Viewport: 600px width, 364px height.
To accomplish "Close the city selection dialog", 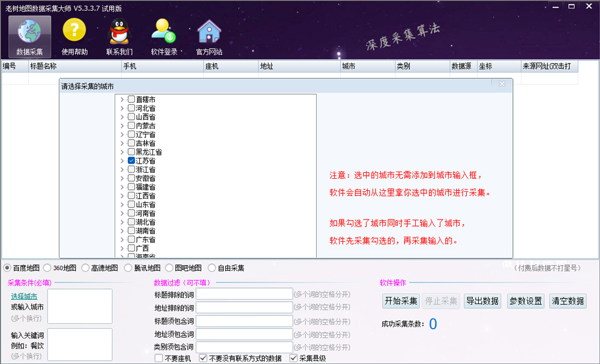I will (502, 84).
